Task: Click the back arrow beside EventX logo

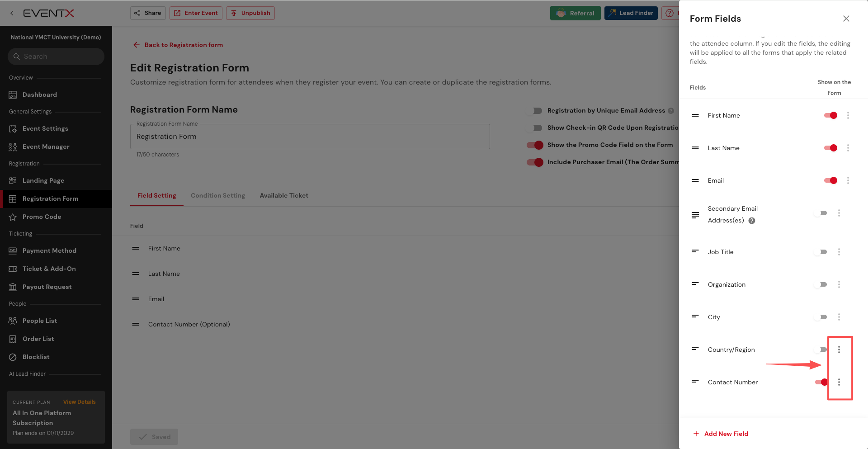Action: (12, 13)
